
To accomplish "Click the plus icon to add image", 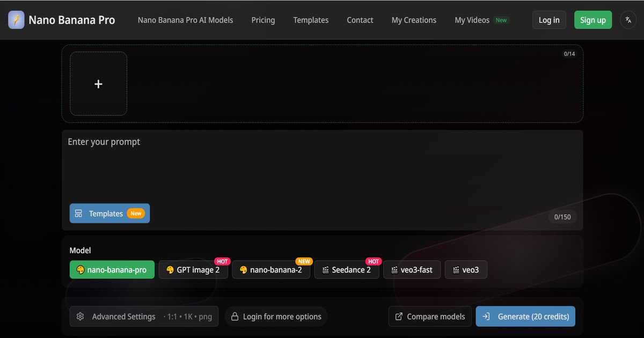I will pyautogui.click(x=98, y=84).
